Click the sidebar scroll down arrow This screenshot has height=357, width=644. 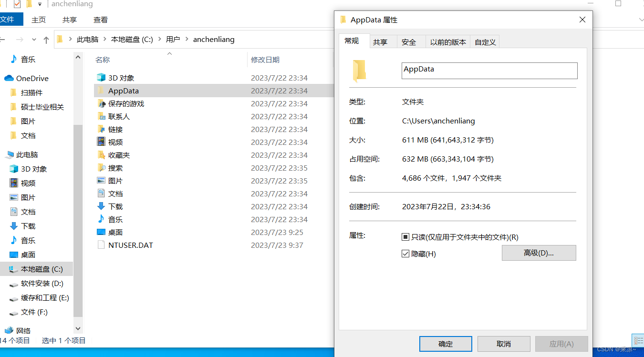pyautogui.click(x=78, y=328)
